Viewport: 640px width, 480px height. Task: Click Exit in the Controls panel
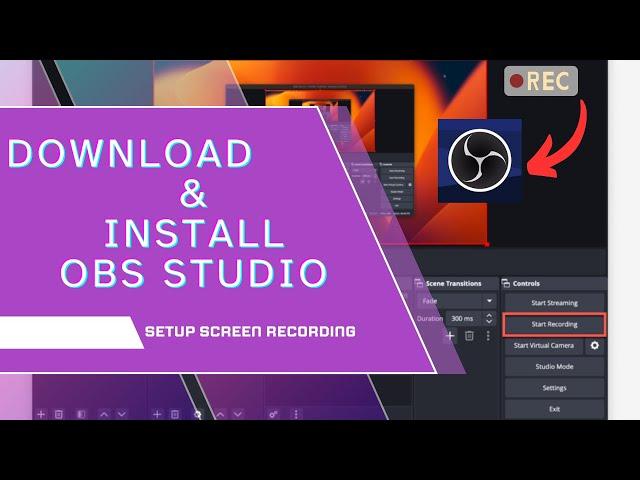[554, 408]
